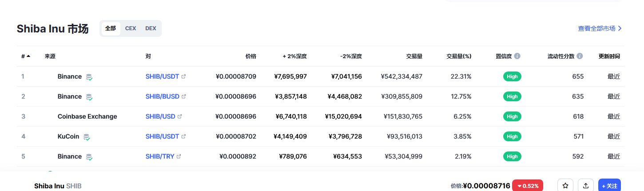Open the SHIB/TRY pair link
The width and height of the screenshot is (644, 191).
[x=160, y=156]
